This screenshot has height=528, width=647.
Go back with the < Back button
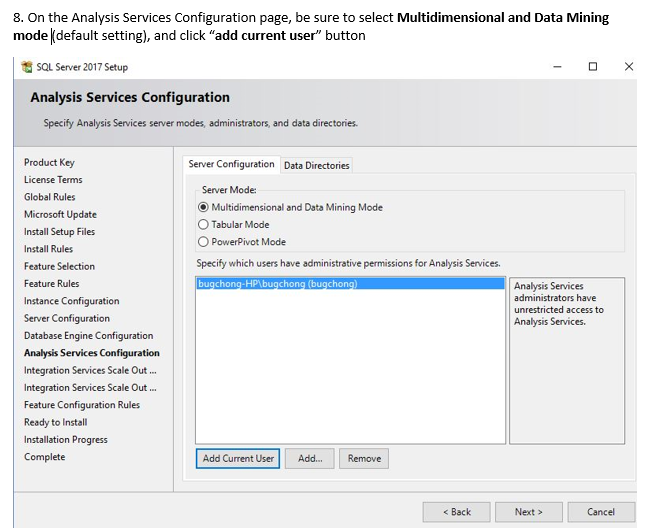(x=456, y=512)
